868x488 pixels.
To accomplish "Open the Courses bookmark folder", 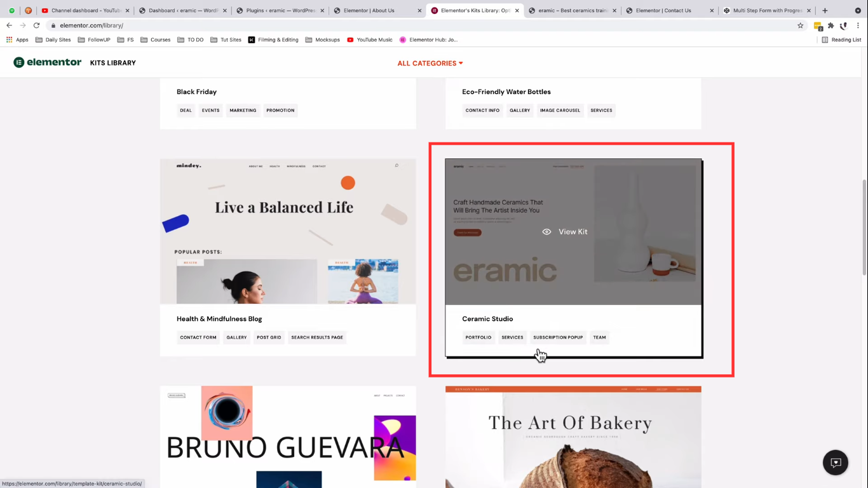I will [156, 39].
